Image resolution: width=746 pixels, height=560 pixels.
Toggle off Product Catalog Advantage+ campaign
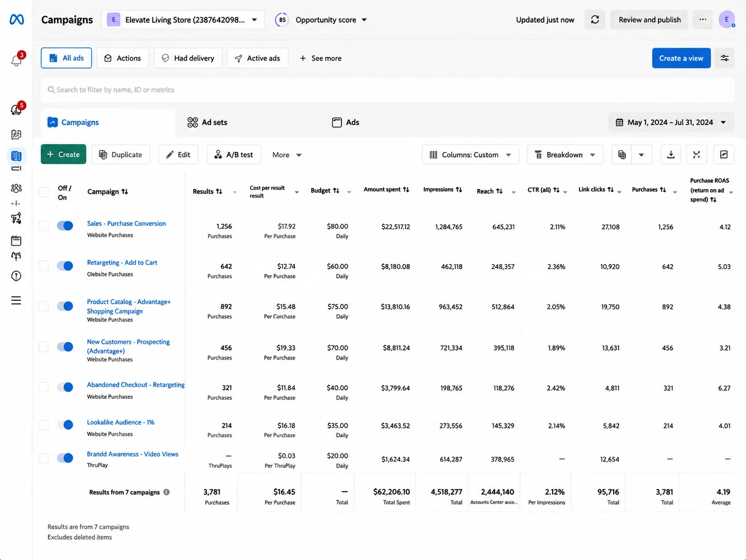(x=65, y=306)
